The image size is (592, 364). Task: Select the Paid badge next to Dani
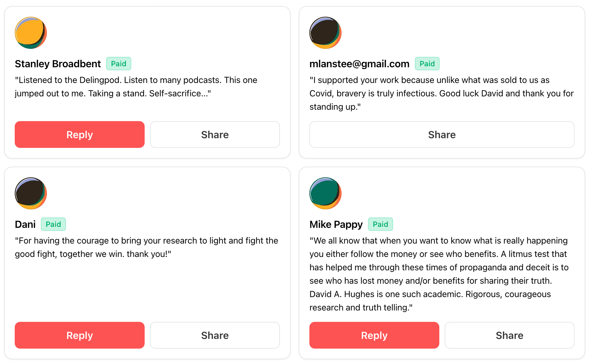pyautogui.click(x=53, y=224)
